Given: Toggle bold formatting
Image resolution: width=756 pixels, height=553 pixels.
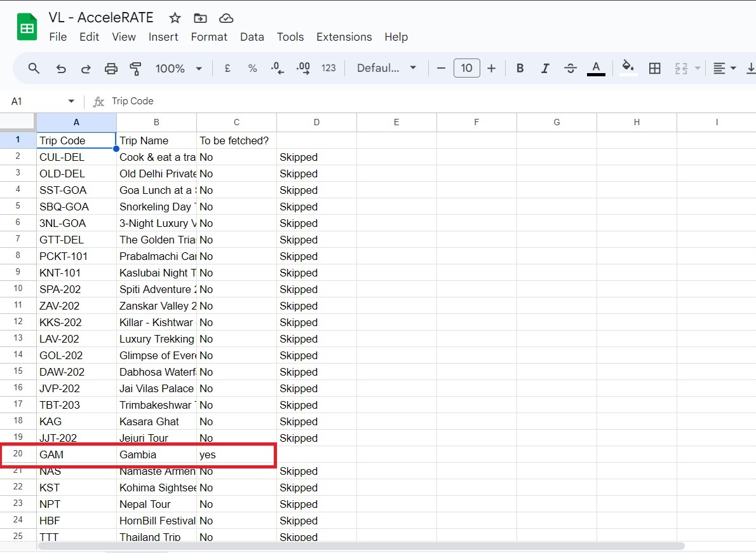Looking at the screenshot, I should pos(520,69).
